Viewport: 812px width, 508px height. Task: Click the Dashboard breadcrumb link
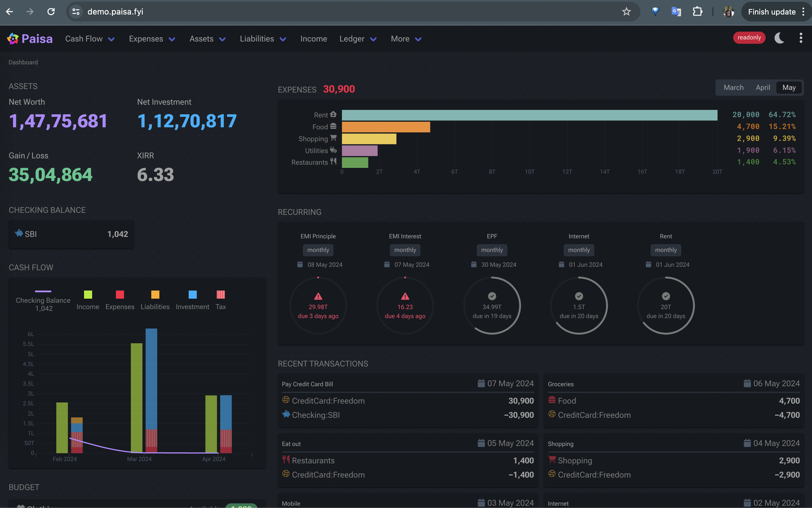(x=23, y=63)
